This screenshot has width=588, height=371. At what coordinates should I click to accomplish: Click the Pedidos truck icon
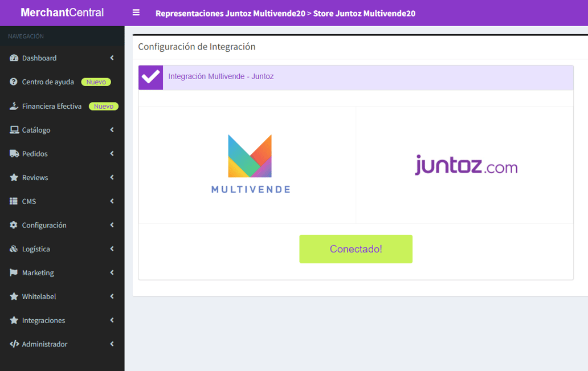[14, 153]
